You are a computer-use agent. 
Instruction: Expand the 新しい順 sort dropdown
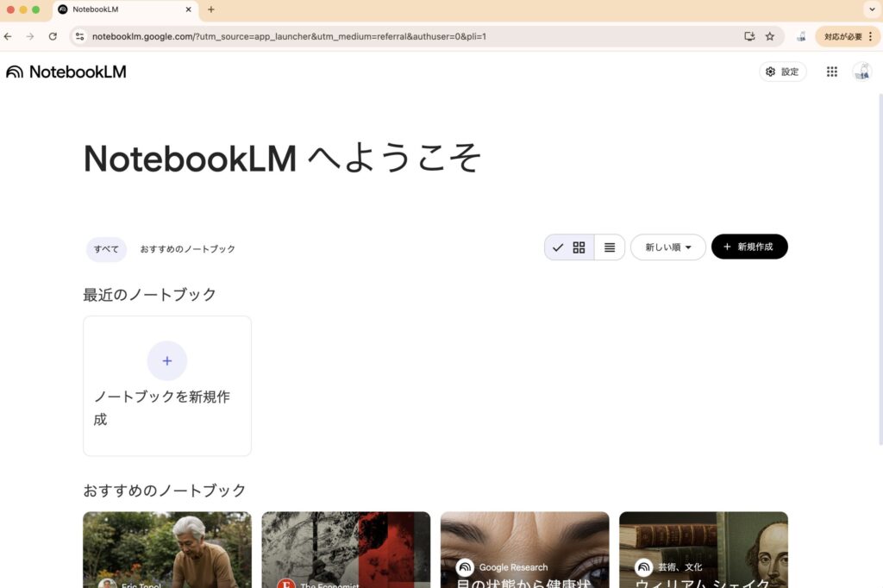point(668,247)
